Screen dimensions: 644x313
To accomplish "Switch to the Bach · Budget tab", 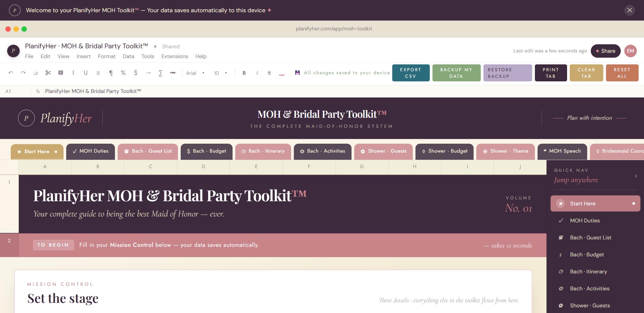I will [x=207, y=151].
